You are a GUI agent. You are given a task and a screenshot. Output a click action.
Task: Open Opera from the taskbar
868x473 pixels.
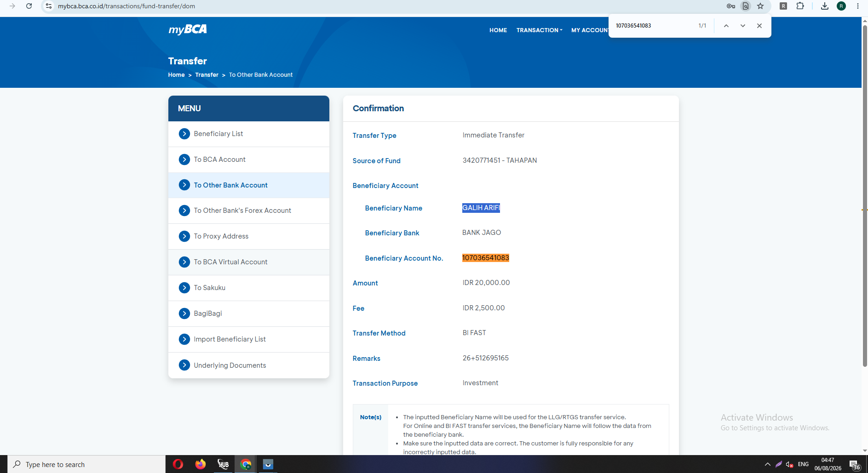coord(178,464)
